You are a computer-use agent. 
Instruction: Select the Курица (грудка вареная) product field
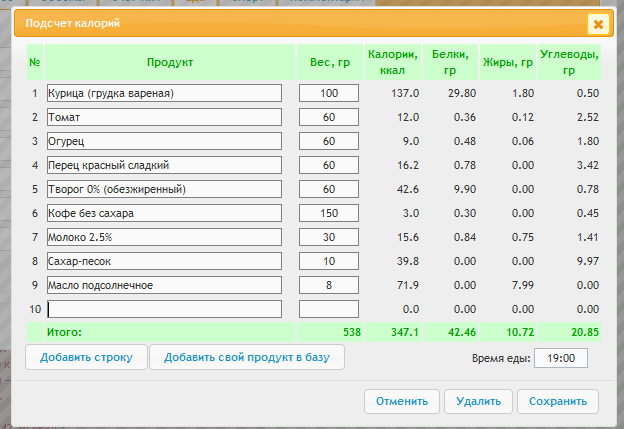click(164, 93)
